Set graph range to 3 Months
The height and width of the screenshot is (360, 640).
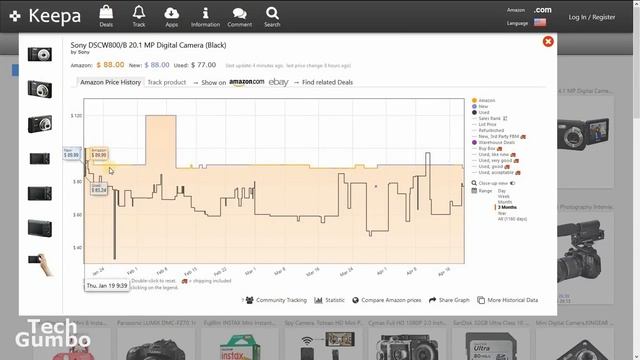coord(507,207)
